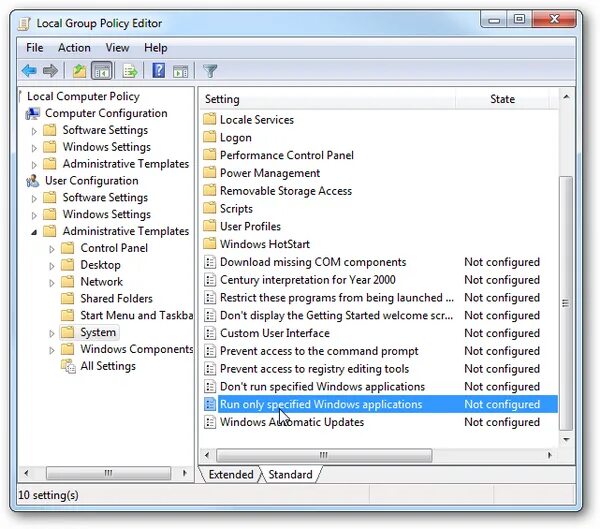Expand Windows Settings under User Configuration

click(34, 215)
